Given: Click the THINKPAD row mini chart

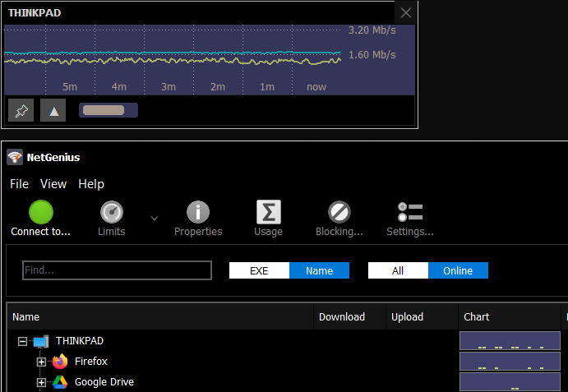Looking at the screenshot, I should [510, 340].
